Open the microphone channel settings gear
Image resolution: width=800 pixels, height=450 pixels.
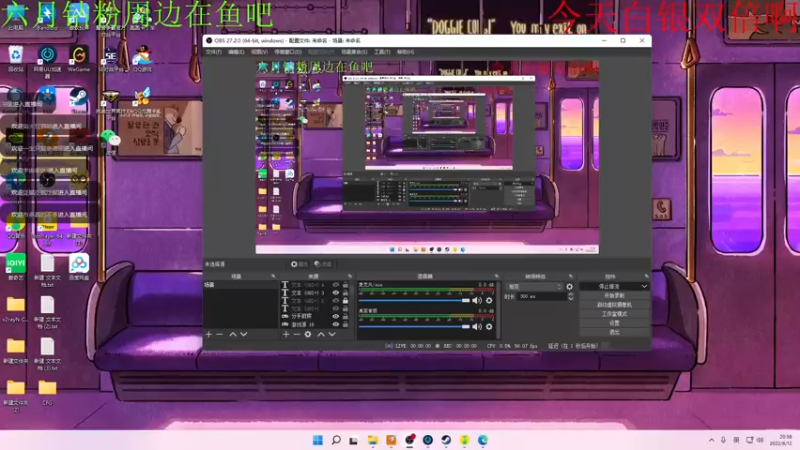489,301
